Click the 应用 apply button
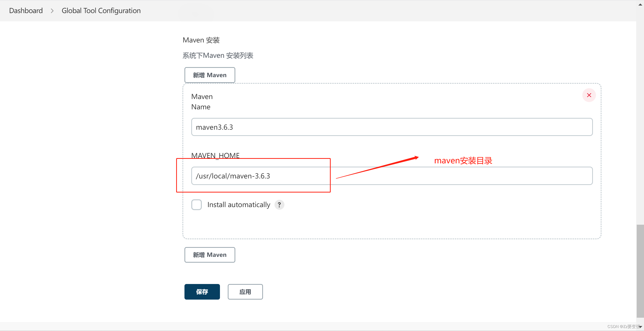 (x=245, y=292)
